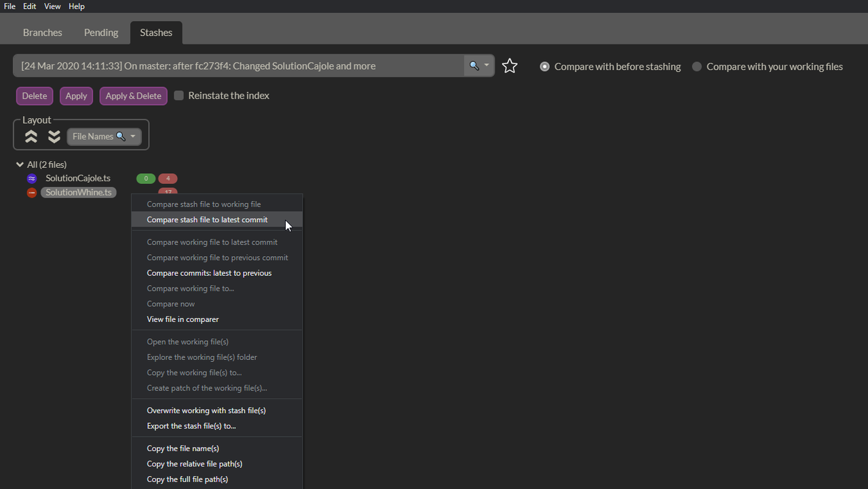Select Compare with before stashing option
Screen dimensions: 868x489
pyautogui.click(x=545, y=67)
